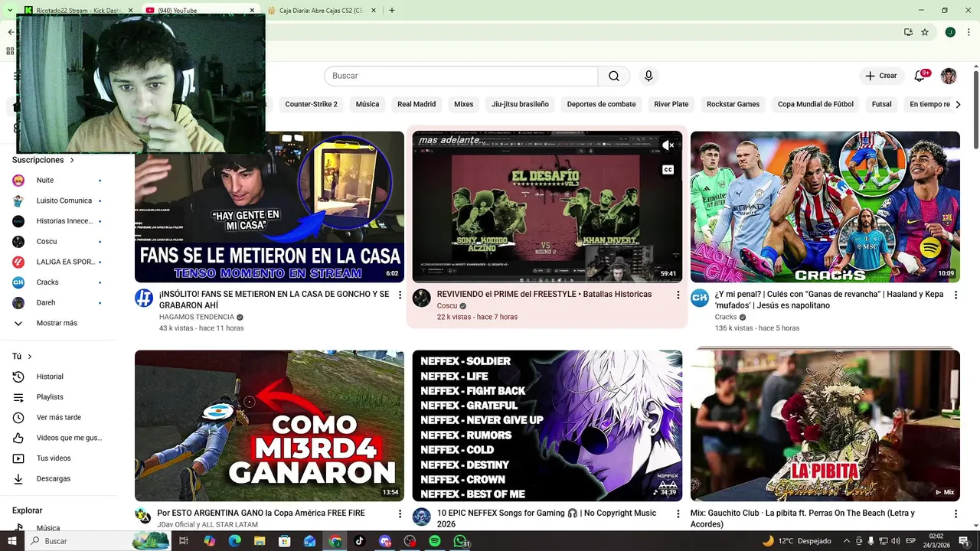Image resolution: width=980 pixels, height=551 pixels.
Task: Open Spotify from the taskbar
Action: click(x=435, y=541)
